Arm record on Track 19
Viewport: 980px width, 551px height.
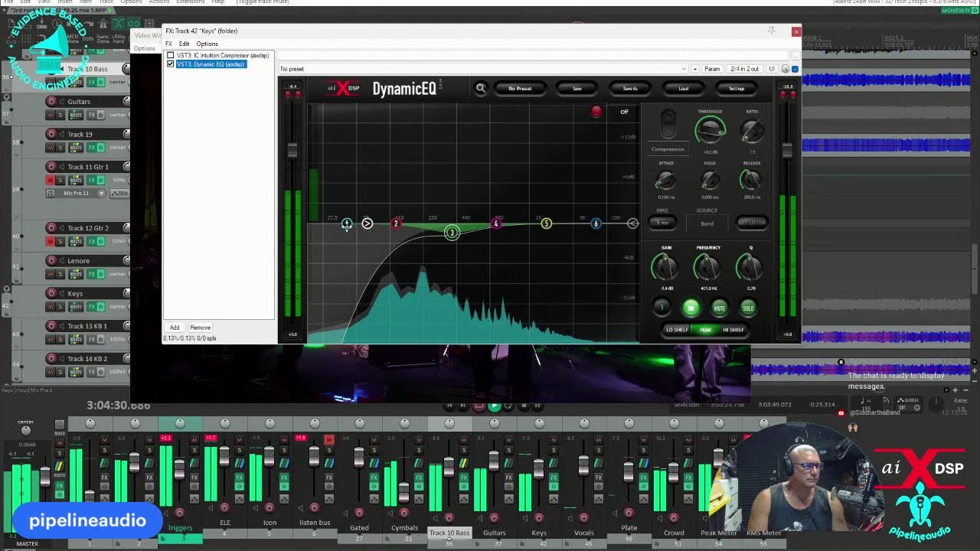point(52,134)
